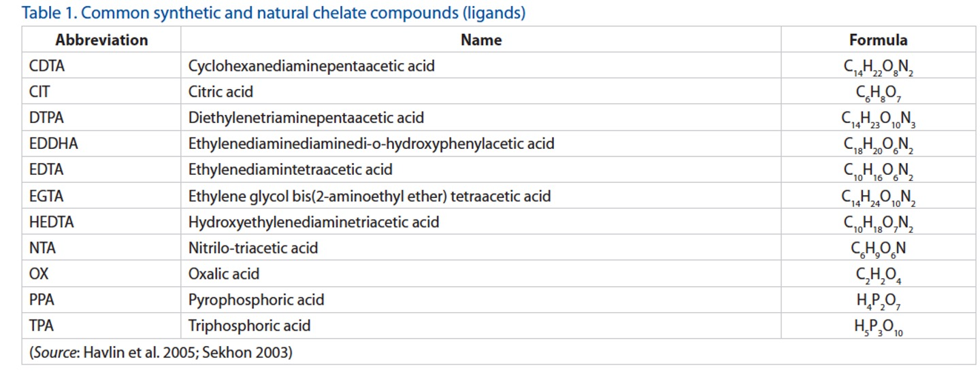Viewport: 980px width, 374px height.
Task: Select "Pyrophosphoric acid" name cell
Action: 256,300
